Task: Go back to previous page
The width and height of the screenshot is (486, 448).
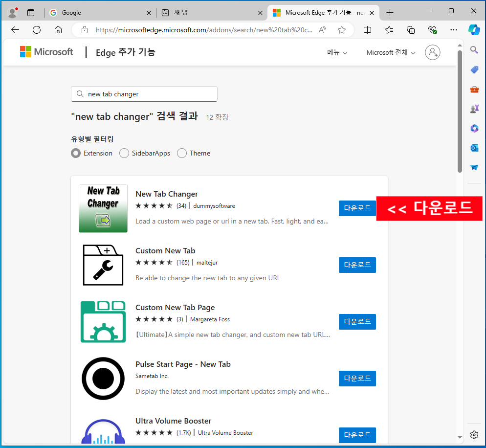Action: [x=15, y=30]
